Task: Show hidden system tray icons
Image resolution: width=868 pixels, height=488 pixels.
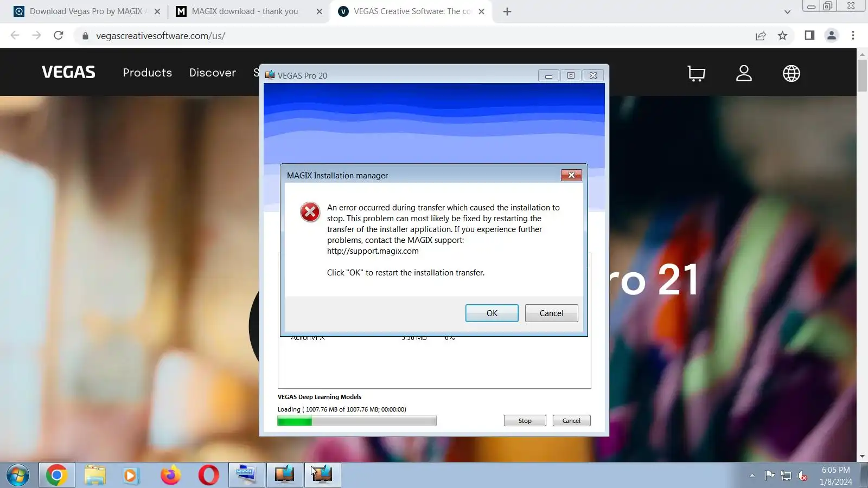Action: coord(752,476)
